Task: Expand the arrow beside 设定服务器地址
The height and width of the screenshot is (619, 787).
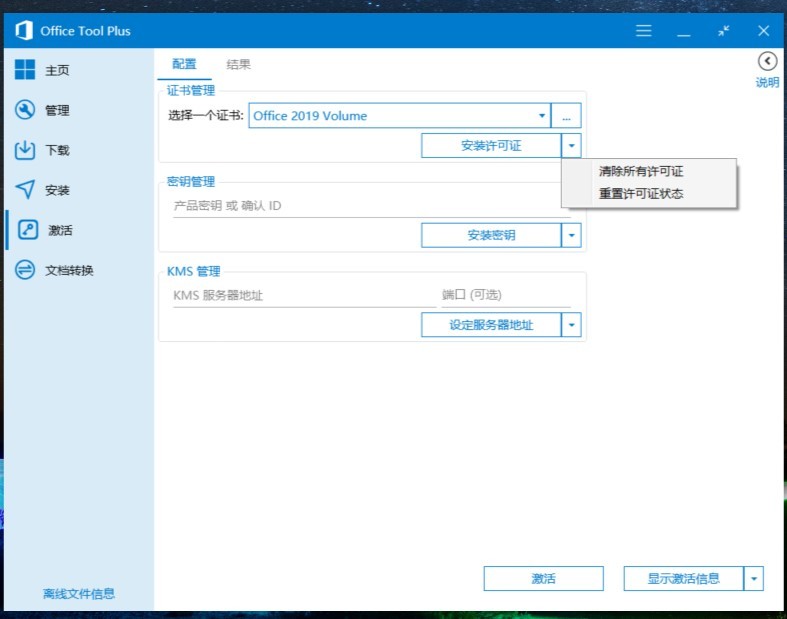Action: (x=571, y=325)
